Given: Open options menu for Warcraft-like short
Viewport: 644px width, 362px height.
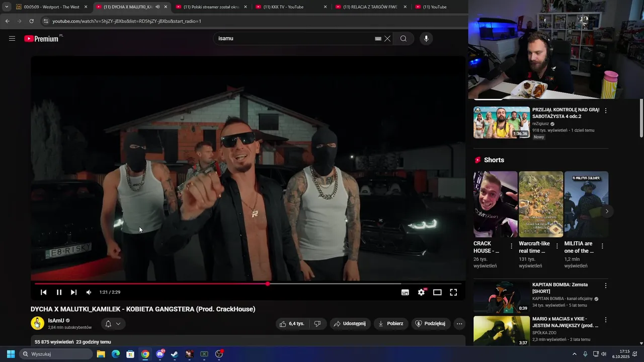Looking at the screenshot, I should [x=557, y=246].
